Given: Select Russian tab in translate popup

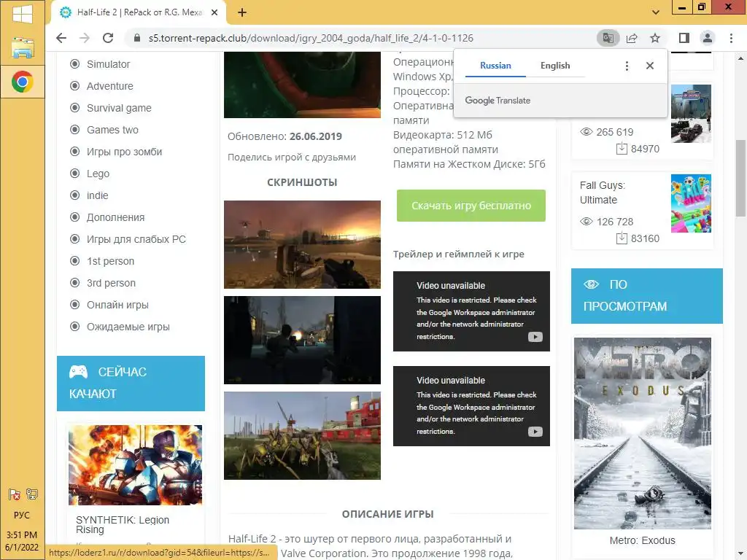Looking at the screenshot, I should click(x=495, y=66).
